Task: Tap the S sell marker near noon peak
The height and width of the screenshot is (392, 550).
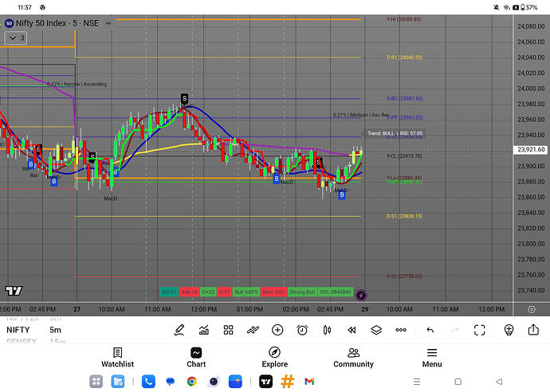Action: coord(184,99)
